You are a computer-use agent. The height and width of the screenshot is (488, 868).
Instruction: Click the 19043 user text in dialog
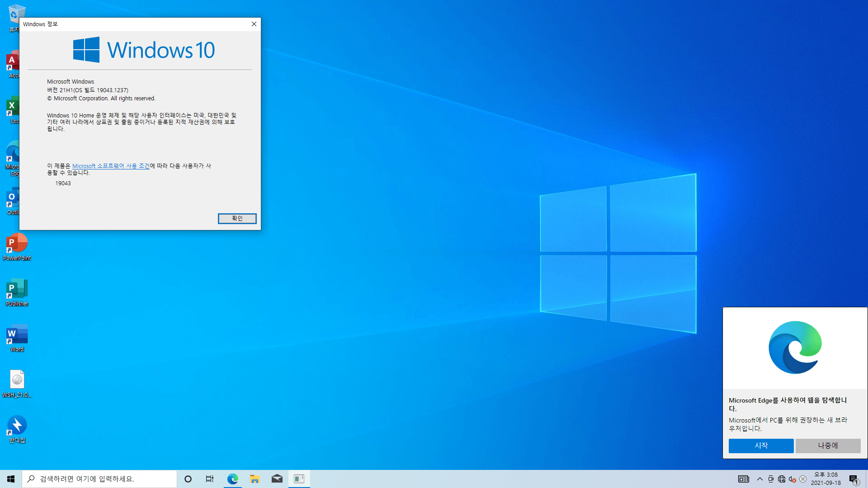(63, 183)
